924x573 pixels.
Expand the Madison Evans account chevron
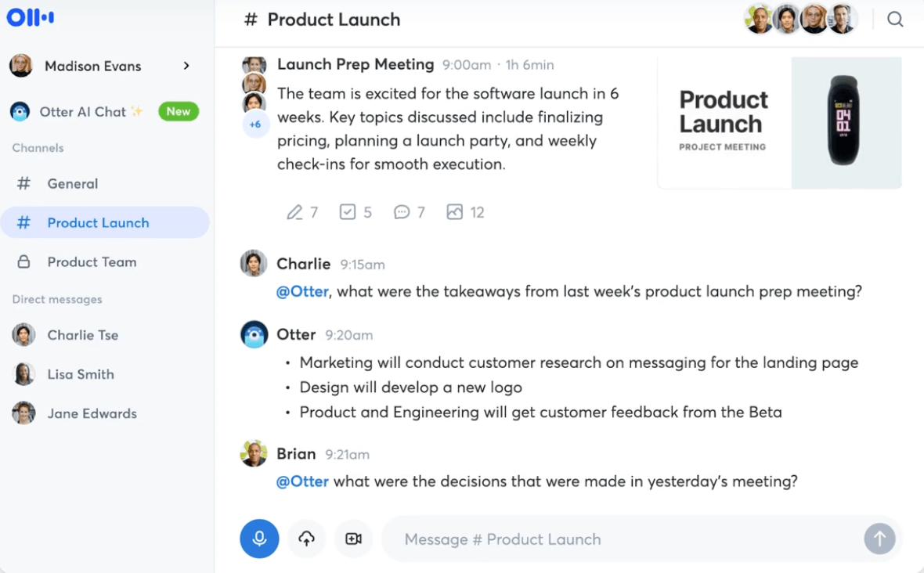point(186,66)
